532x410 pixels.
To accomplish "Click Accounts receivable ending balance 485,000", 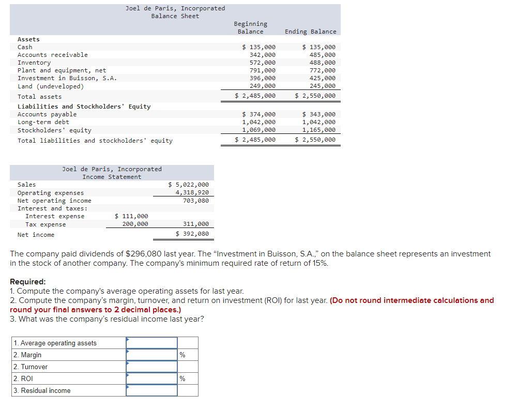I will pos(322,55).
